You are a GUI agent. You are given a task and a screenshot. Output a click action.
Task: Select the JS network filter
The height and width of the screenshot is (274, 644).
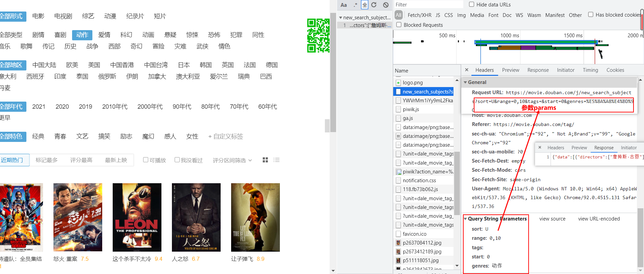438,15
